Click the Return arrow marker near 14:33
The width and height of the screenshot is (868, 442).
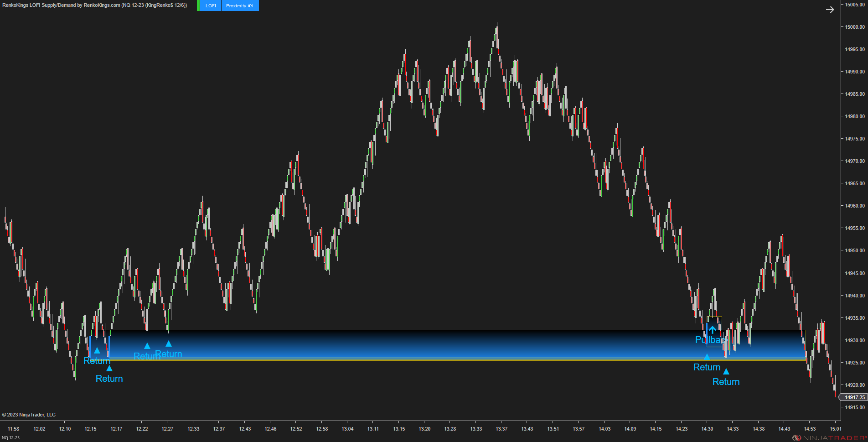(x=725, y=371)
